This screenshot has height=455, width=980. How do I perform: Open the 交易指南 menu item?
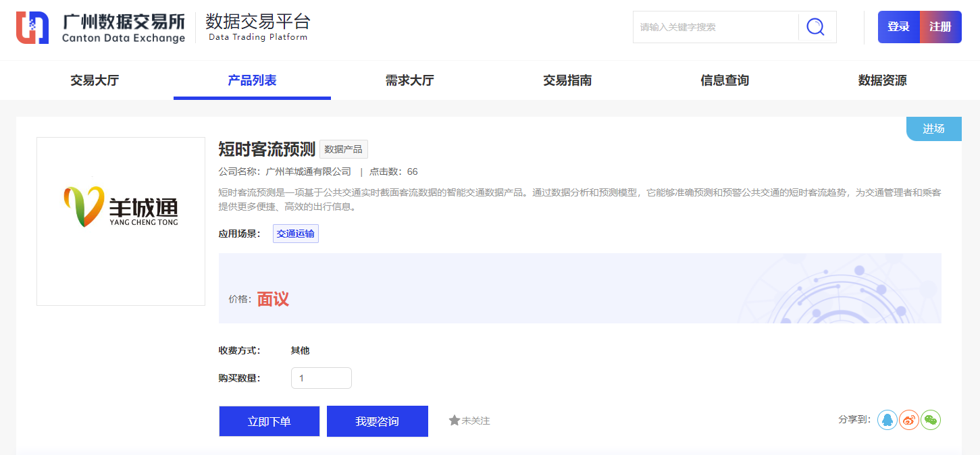coord(567,80)
